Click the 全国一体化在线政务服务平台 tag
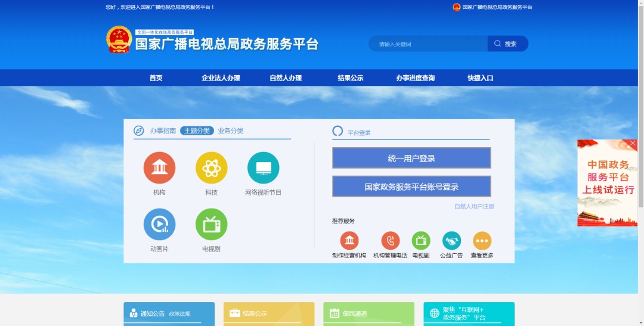Image resolution: width=644 pixels, height=326 pixels. pos(165,32)
